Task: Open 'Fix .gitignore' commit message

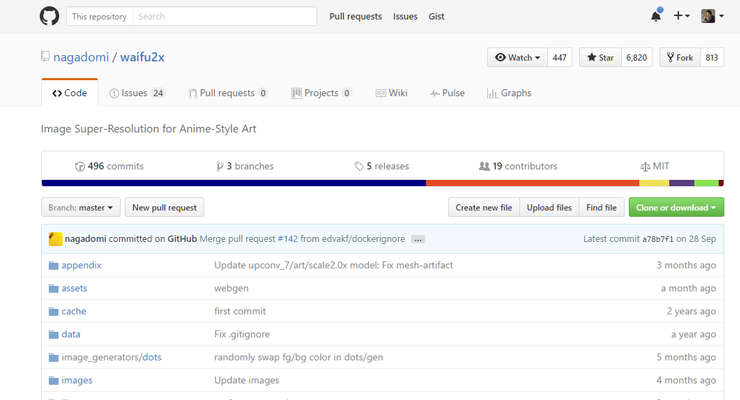Action: coord(242,334)
